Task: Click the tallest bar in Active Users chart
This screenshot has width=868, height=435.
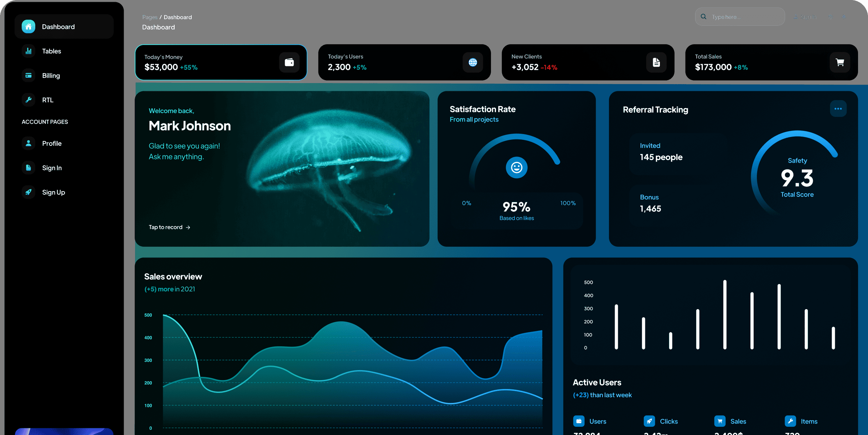Action: pyautogui.click(x=725, y=314)
